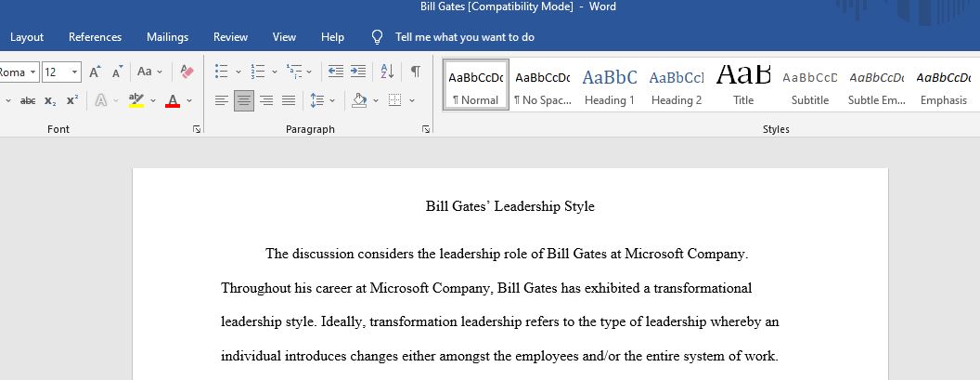
Task: Clear all formatting with eraser icon
Action: tap(187, 72)
